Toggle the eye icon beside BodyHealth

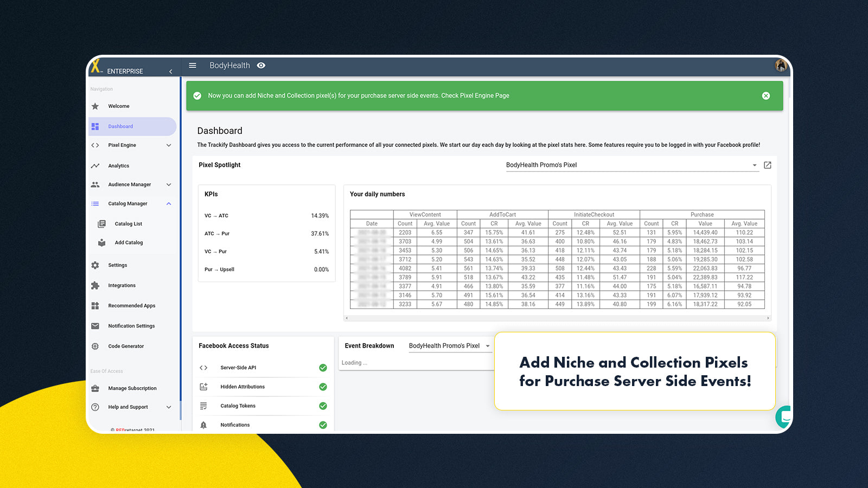tap(261, 66)
